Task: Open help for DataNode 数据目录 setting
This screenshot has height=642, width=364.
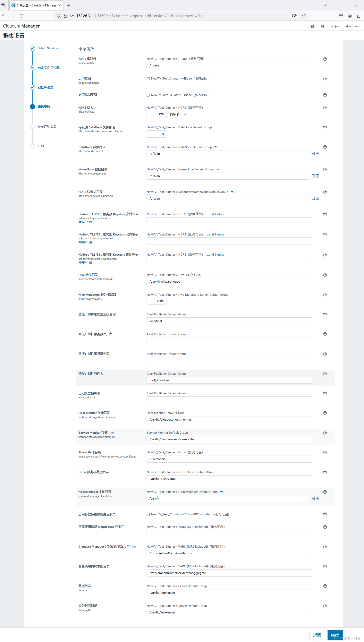Action: pos(325,147)
